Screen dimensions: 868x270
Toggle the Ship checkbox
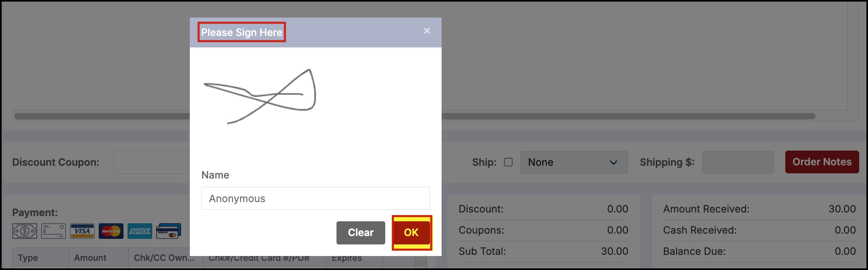[x=508, y=162]
